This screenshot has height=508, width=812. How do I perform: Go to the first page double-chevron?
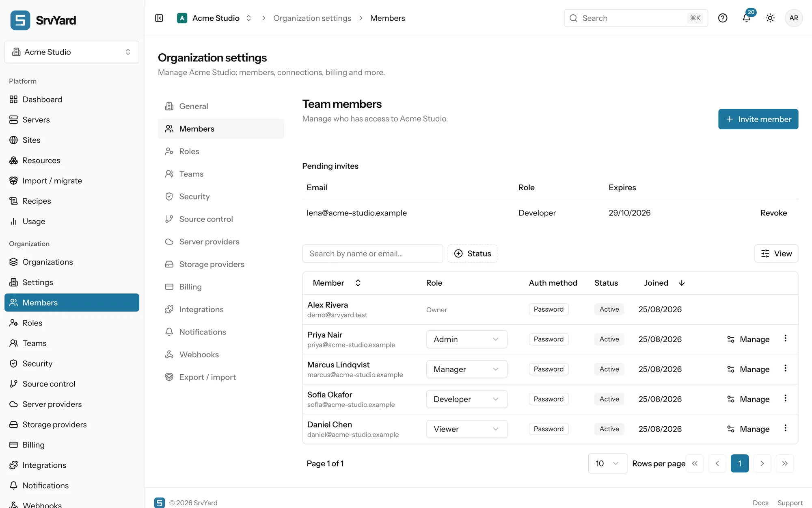(x=695, y=464)
